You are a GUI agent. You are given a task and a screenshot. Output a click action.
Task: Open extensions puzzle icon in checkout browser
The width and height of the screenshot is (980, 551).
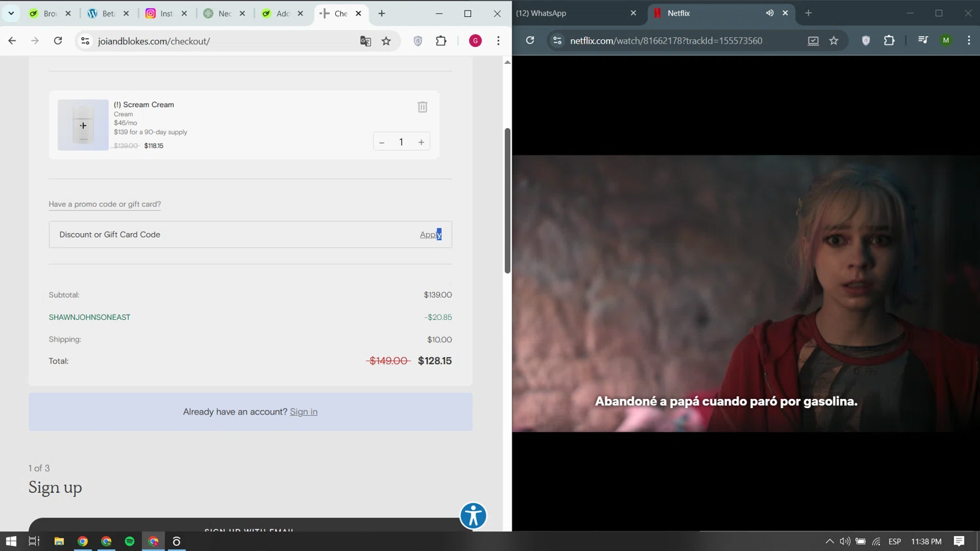pyautogui.click(x=441, y=41)
